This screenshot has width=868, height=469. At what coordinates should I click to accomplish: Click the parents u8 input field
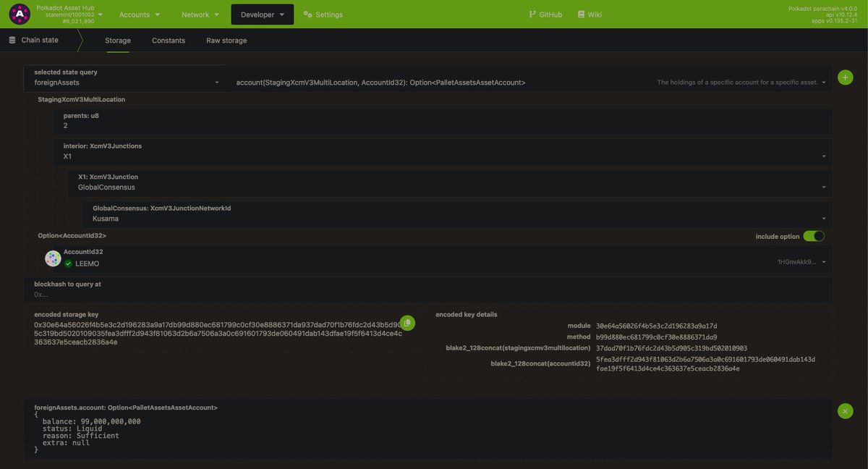[442, 121]
